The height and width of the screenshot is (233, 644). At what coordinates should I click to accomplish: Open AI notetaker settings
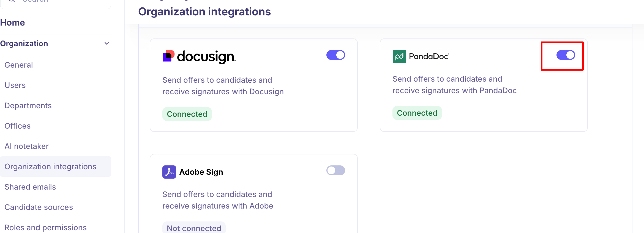click(27, 146)
